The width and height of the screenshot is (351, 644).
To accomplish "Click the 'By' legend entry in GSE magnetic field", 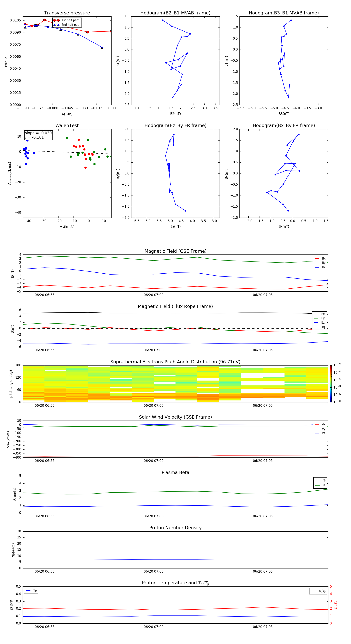I will (320, 263).
